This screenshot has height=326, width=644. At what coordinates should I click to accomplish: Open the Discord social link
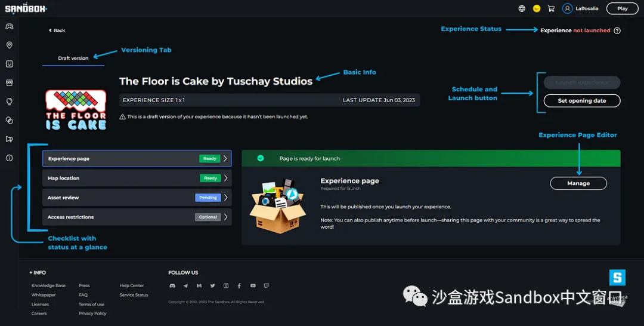172,286
